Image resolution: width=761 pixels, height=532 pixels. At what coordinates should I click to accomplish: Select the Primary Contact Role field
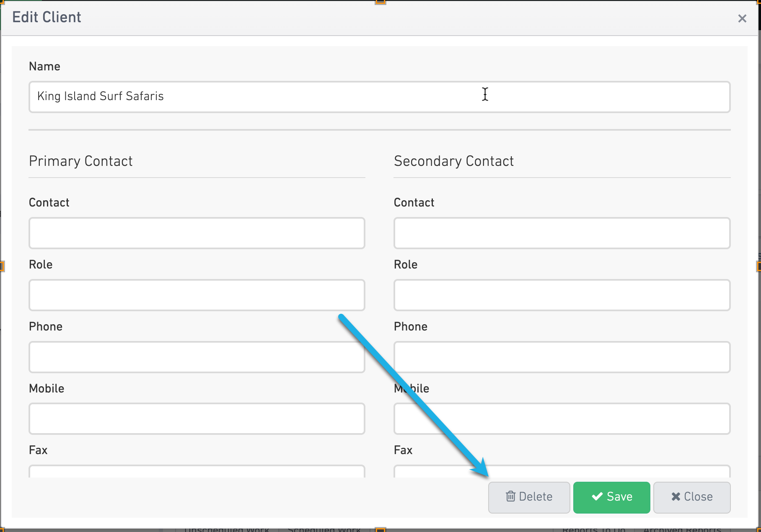(x=197, y=295)
